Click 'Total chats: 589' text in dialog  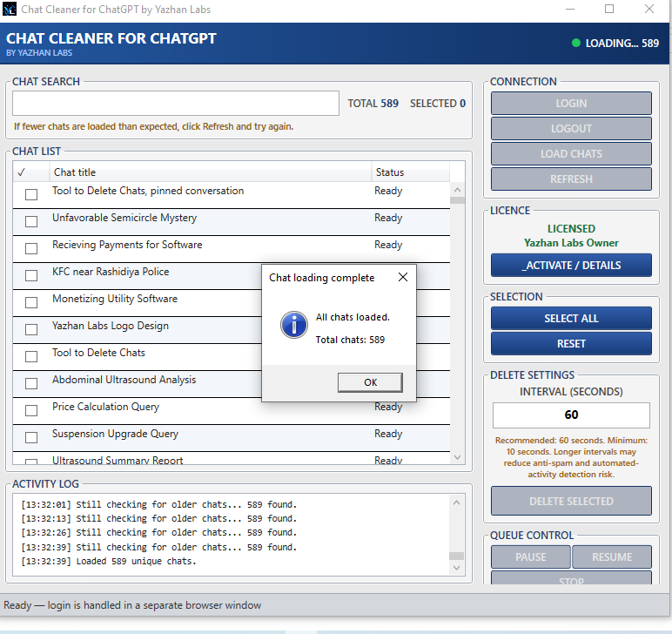tap(350, 340)
